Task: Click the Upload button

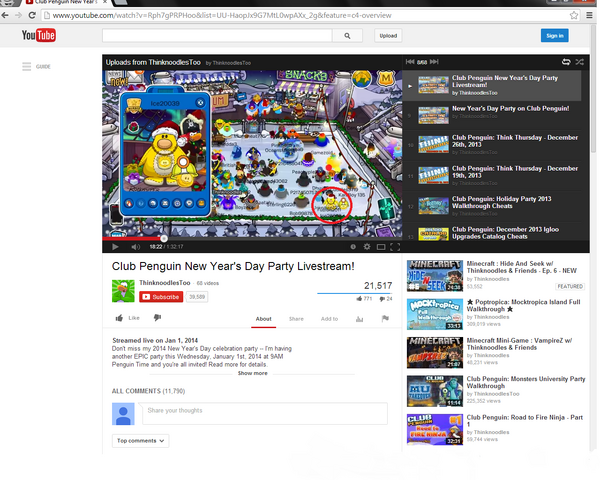Action: point(388,36)
